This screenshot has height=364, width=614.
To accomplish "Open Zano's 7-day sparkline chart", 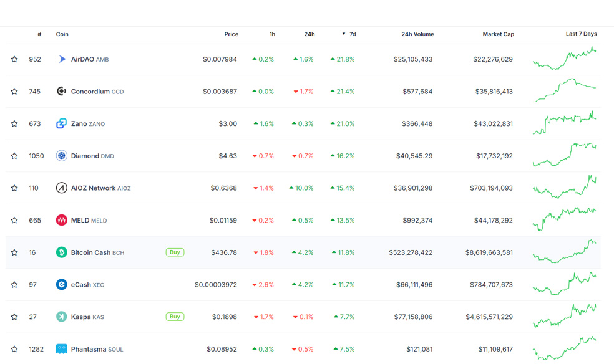I will 564,123.
